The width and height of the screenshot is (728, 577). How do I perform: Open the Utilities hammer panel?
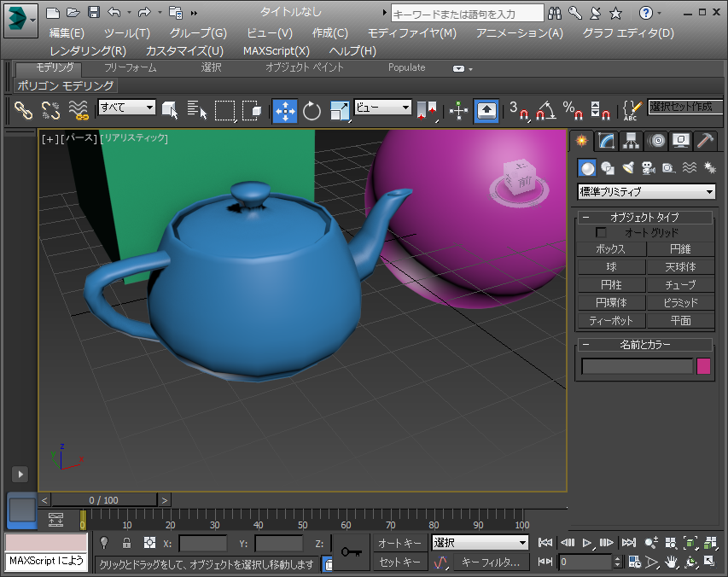pos(705,141)
